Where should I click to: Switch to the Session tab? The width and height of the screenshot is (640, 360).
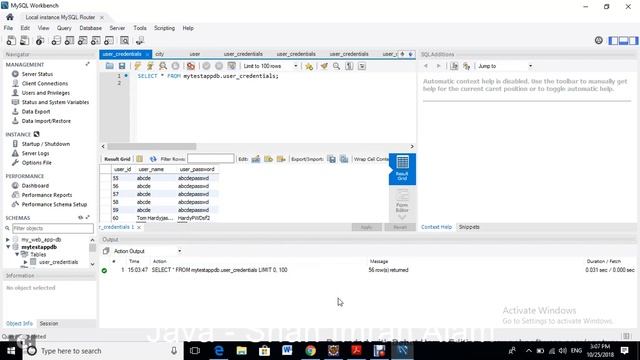pos(49,323)
